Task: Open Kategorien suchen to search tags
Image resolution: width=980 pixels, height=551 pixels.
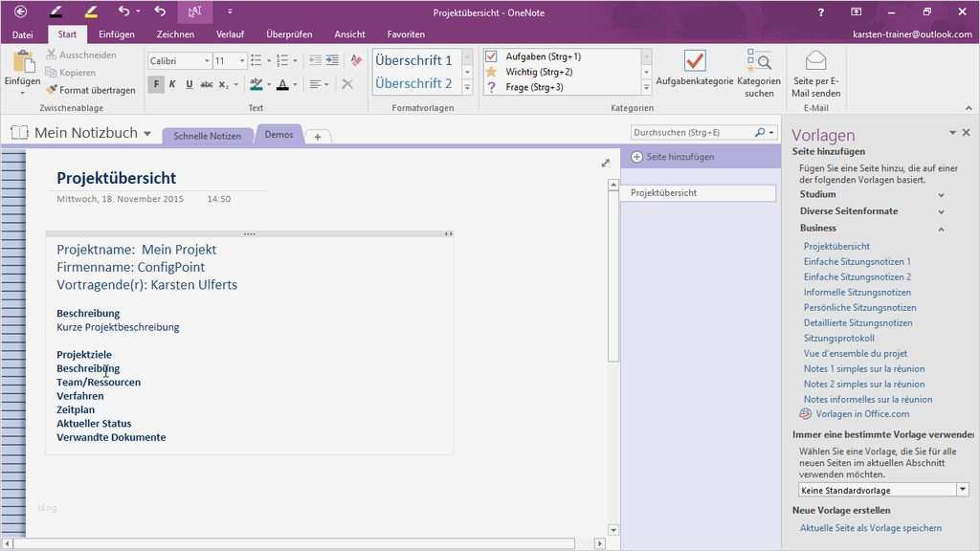Action: [x=759, y=72]
